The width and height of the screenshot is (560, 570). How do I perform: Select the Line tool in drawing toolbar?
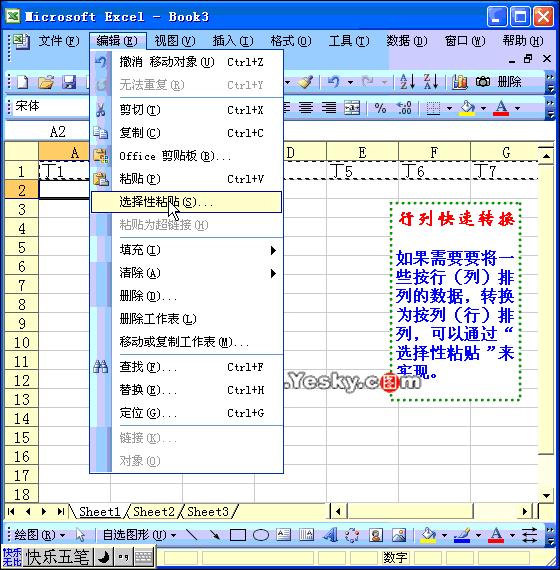pyautogui.click(x=191, y=535)
